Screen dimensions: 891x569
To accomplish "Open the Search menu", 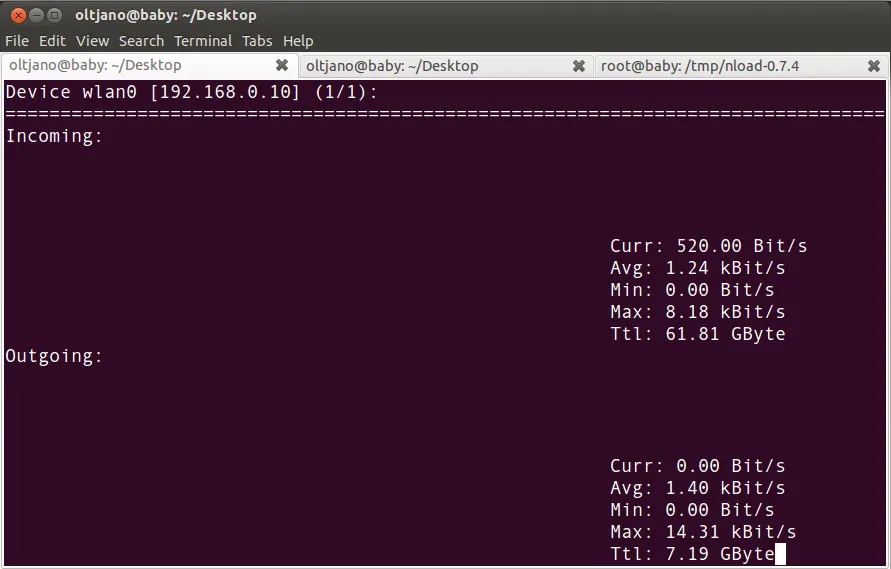I will click(x=141, y=41).
